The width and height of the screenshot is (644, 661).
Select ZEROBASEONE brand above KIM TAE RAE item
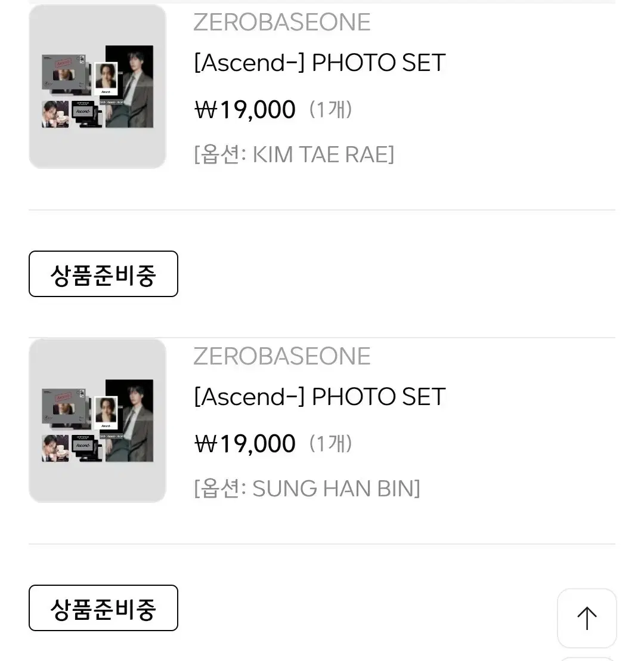pos(282,22)
